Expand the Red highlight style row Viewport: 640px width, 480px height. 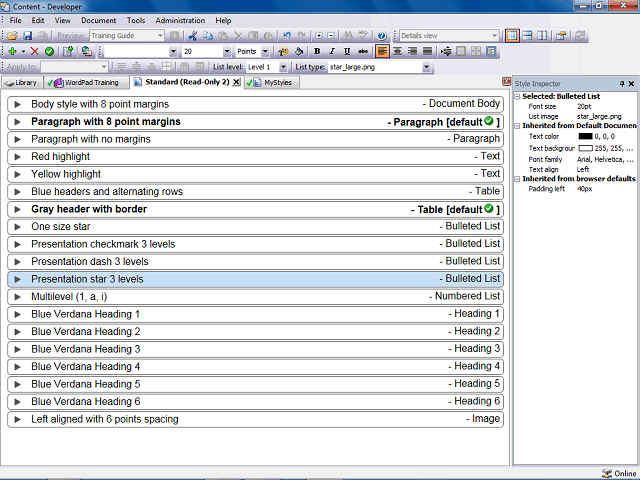tap(17, 157)
